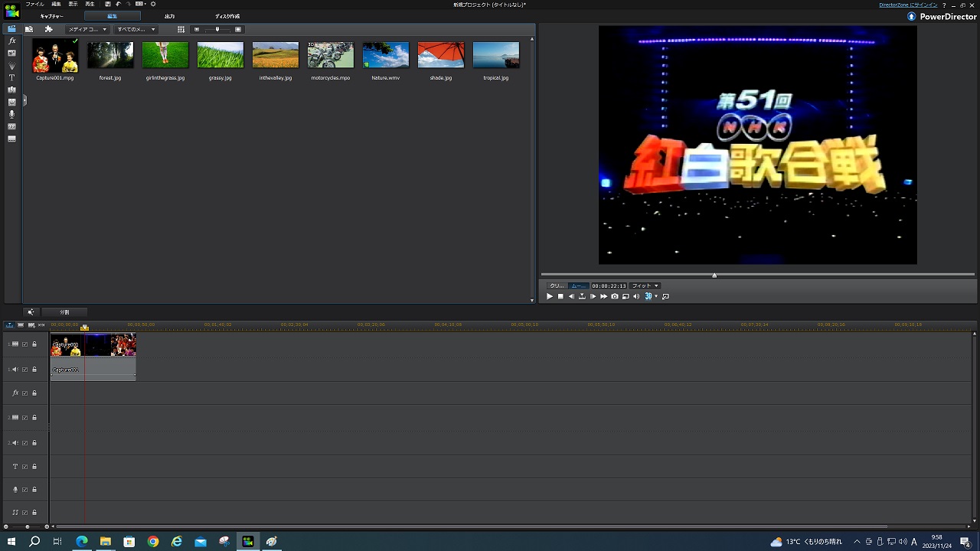
Task: Click the fit-timeline-to-window icon
Action: (x=41, y=325)
